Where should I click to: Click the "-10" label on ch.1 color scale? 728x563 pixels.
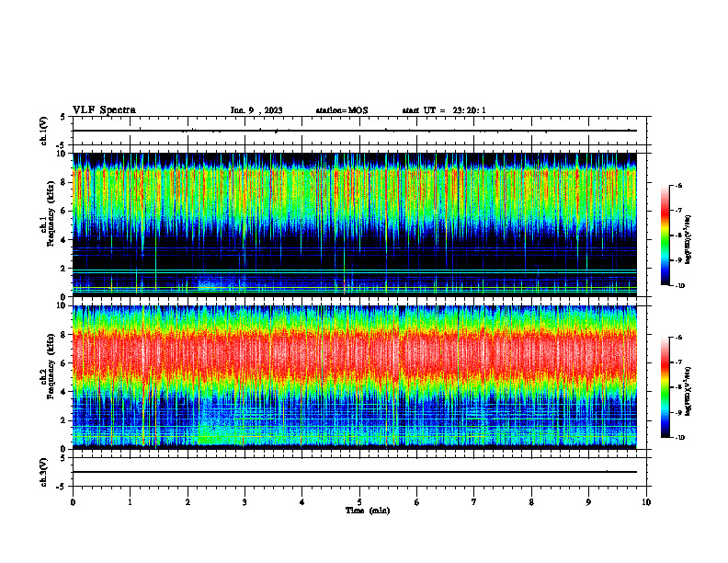pyautogui.click(x=679, y=286)
